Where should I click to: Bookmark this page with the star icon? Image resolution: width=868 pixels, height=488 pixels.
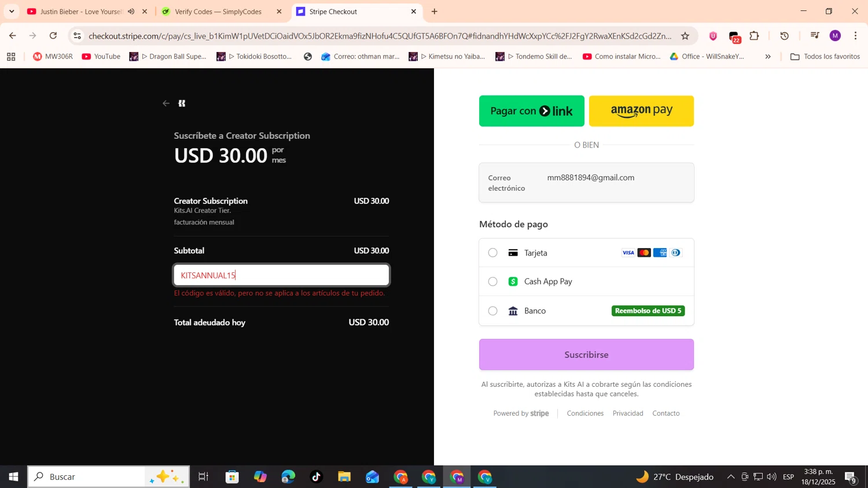pos(685,36)
